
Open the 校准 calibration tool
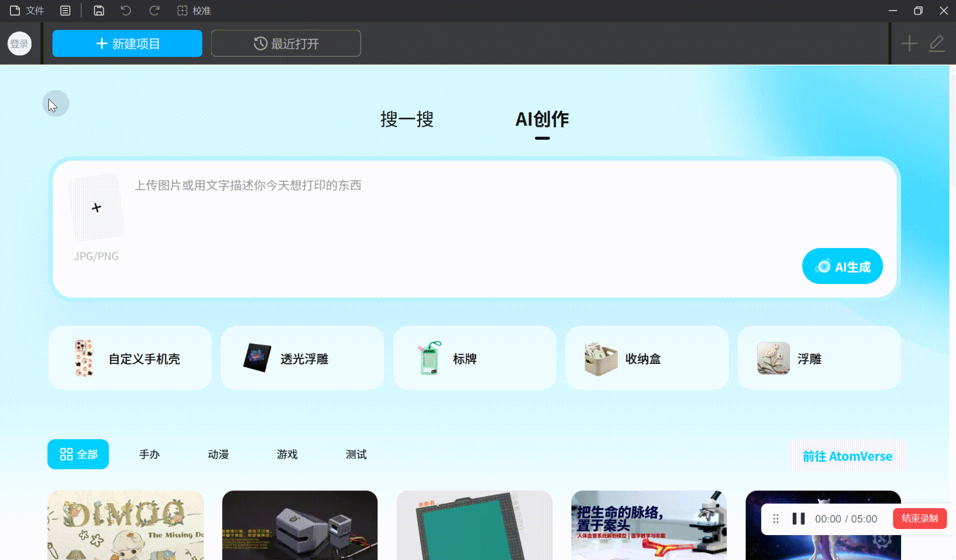194,11
